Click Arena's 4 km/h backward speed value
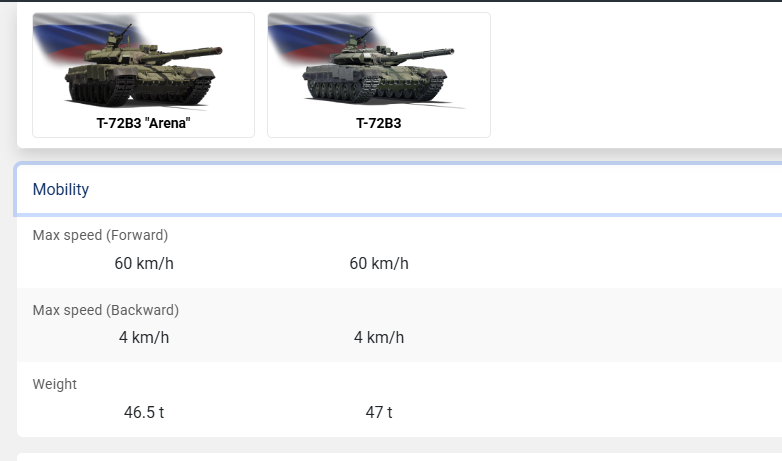The image size is (782, 461). 144,338
